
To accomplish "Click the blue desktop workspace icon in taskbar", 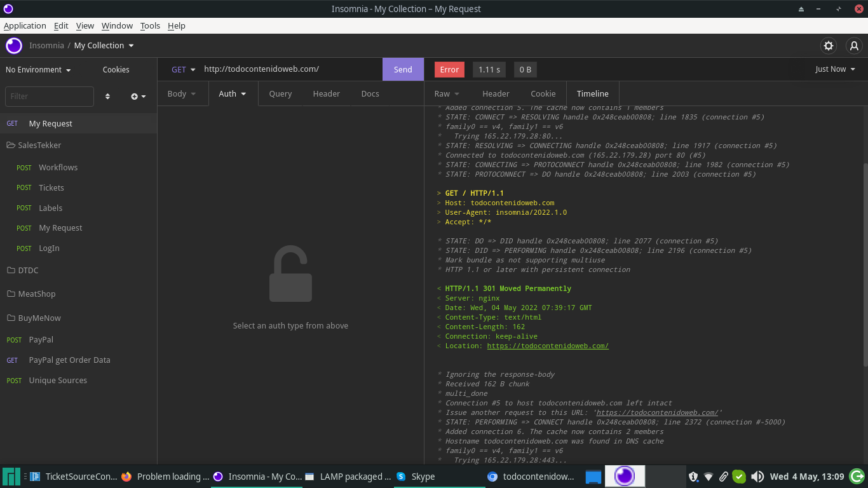I will pyautogui.click(x=593, y=477).
